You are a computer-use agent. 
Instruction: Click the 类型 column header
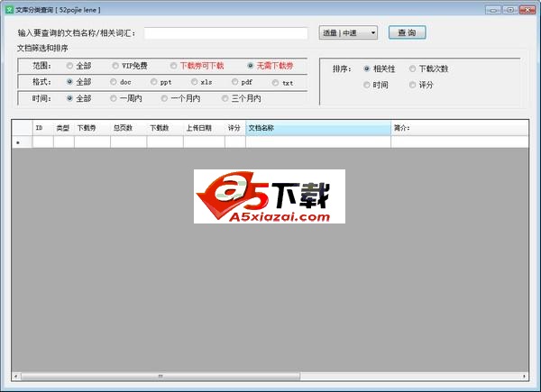(x=64, y=128)
